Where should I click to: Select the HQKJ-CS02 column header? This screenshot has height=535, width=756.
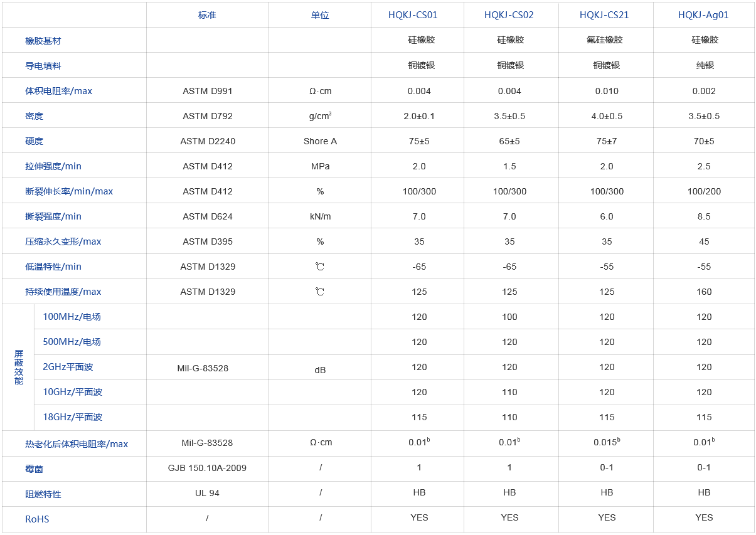tap(509, 15)
